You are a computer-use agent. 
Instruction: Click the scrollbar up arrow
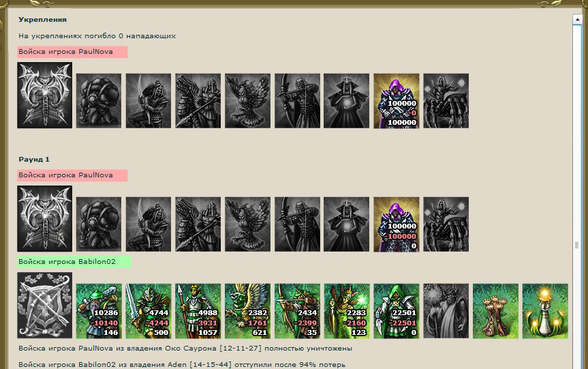tap(577, 19)
